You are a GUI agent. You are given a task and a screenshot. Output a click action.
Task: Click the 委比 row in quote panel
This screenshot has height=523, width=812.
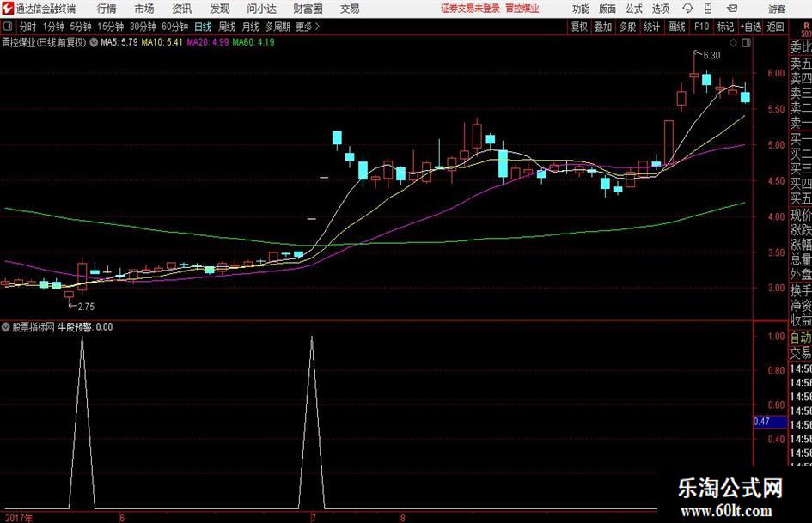tap(801, 47)
